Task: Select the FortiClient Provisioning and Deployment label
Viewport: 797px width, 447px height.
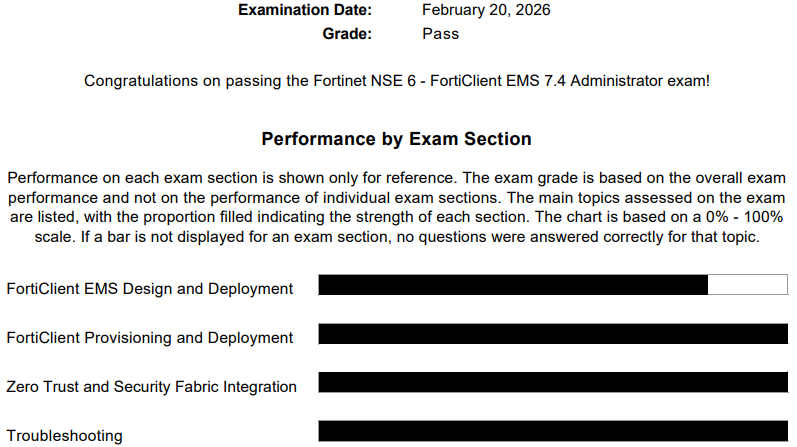Action: pos(150,338)
